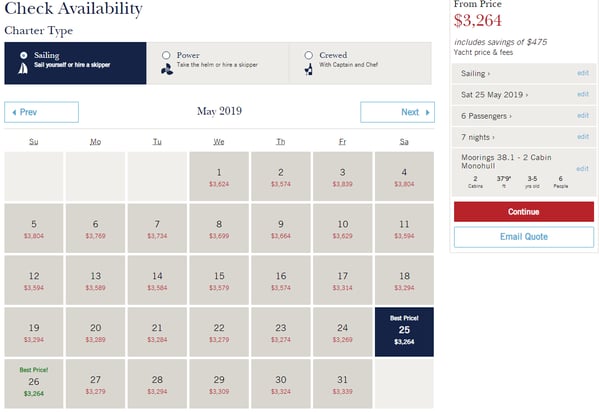Select the Power charter type radio button
600x412 pixels.
tap(166, 55)
